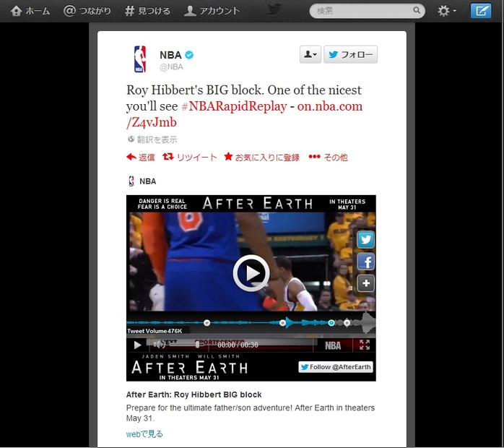Share the video via the Twitter icon
Screen dimensions: 504x448
(x=366, y=240)
